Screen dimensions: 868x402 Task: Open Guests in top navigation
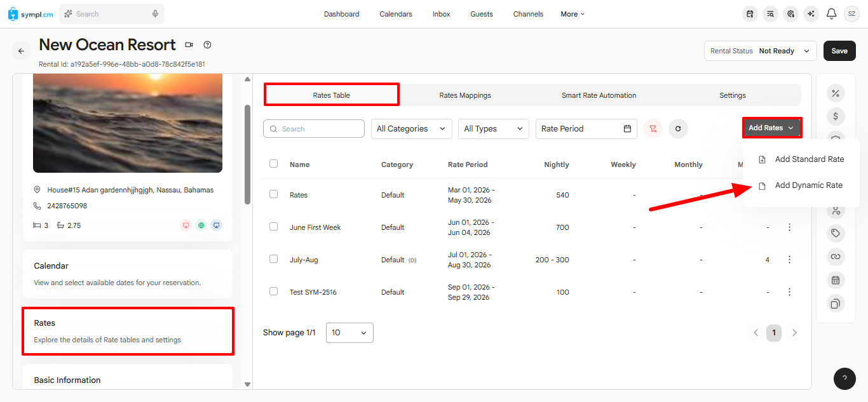[x=482, y=14]
